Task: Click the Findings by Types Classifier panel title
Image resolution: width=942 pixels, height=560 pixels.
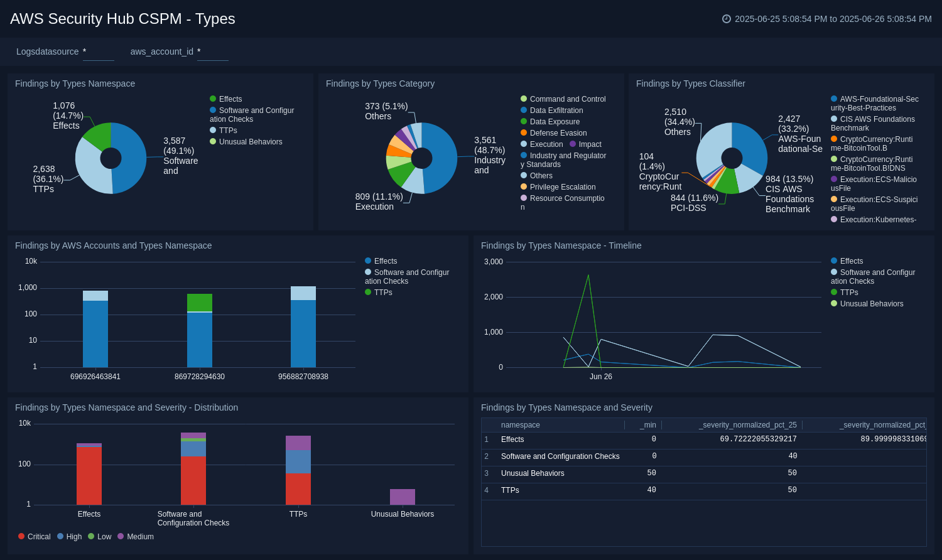Action: click(691, 83)
